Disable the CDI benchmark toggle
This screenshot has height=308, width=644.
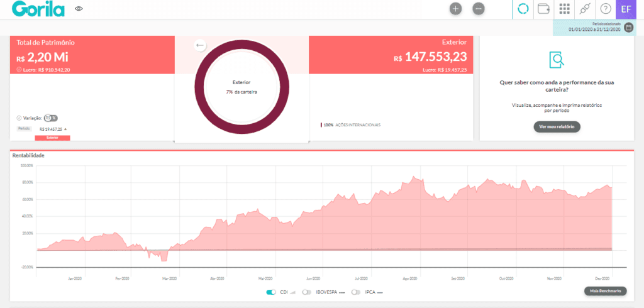271,292
